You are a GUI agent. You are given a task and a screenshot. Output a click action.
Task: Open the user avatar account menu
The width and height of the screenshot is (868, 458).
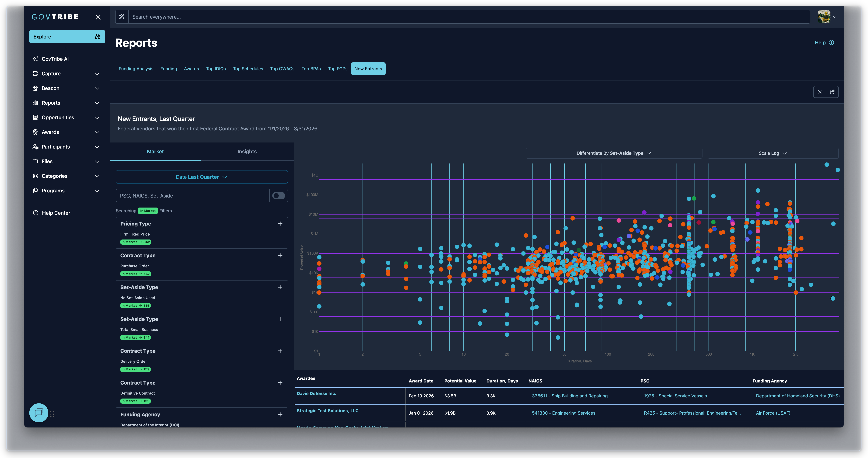pos(827,17)
